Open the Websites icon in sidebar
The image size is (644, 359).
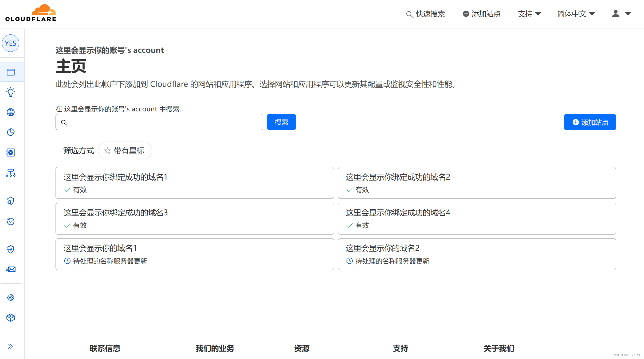(11, 72)
